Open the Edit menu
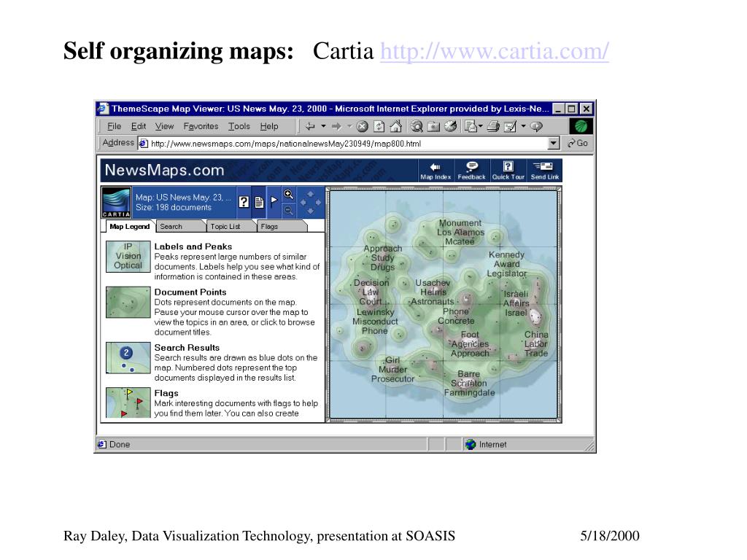This screenshot has width=747, height=560. click(x=139, y=126)
